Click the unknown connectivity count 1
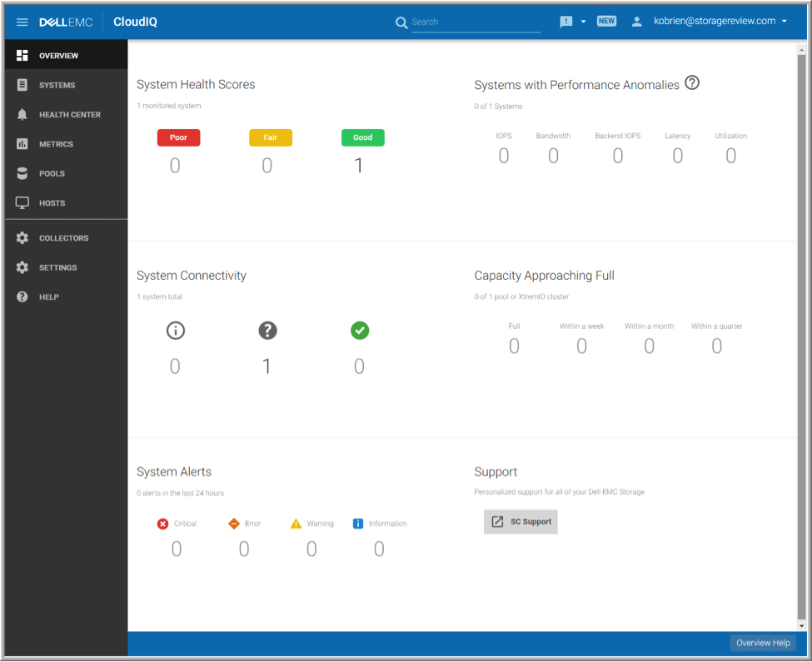This screenshot has width=812, height=662. (267, 366)
